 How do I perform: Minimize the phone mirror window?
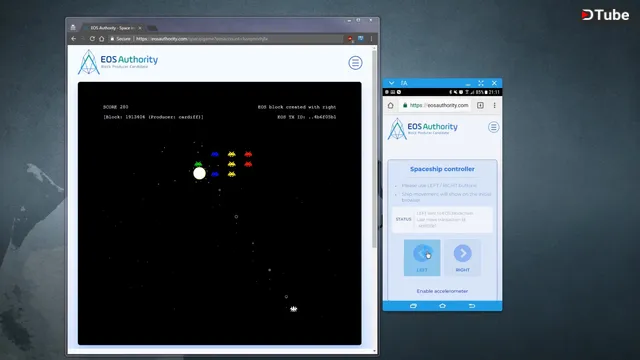pyautogui.click(x=468, y=84)
